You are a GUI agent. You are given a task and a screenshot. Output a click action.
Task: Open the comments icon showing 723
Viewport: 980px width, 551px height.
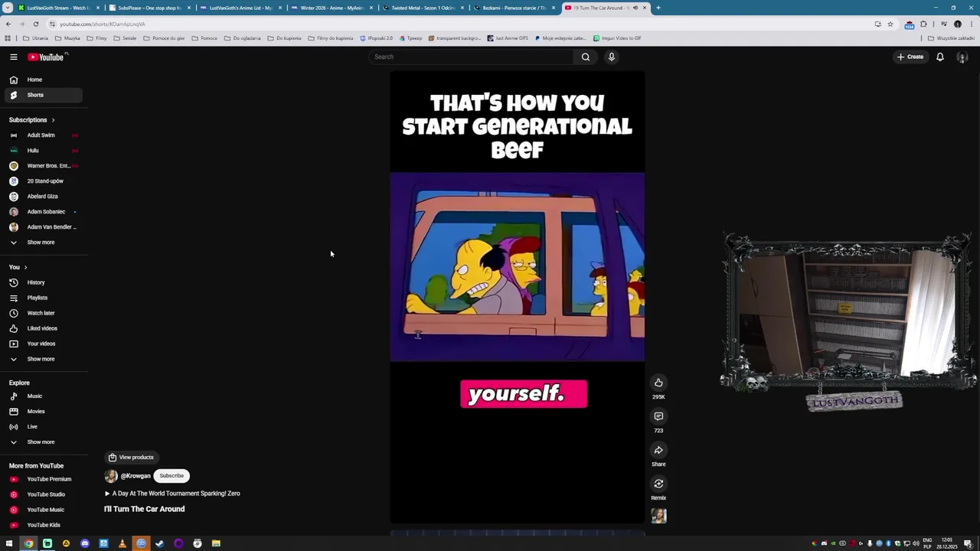[658, 416]
